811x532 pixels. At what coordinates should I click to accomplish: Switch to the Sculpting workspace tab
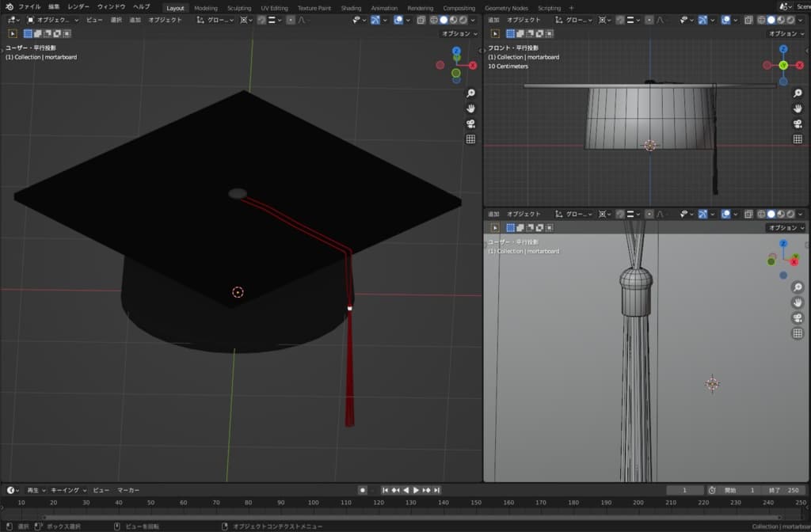coord(238,8)
